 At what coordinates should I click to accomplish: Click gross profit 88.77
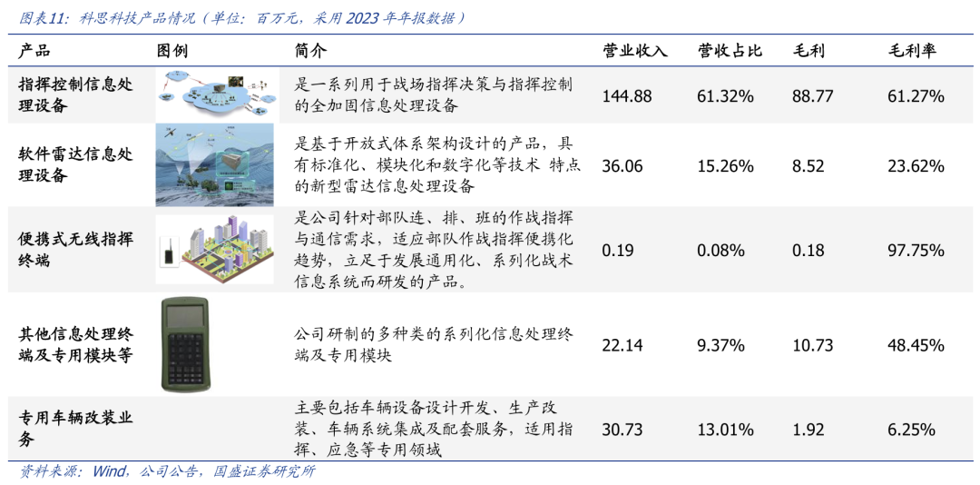(x=812, y=96)
